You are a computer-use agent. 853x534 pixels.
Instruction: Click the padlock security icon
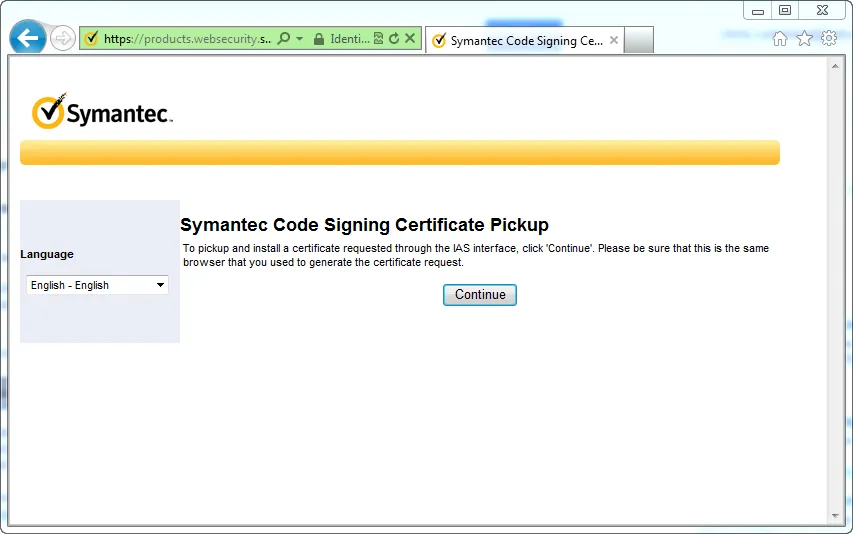click(319, 39)
